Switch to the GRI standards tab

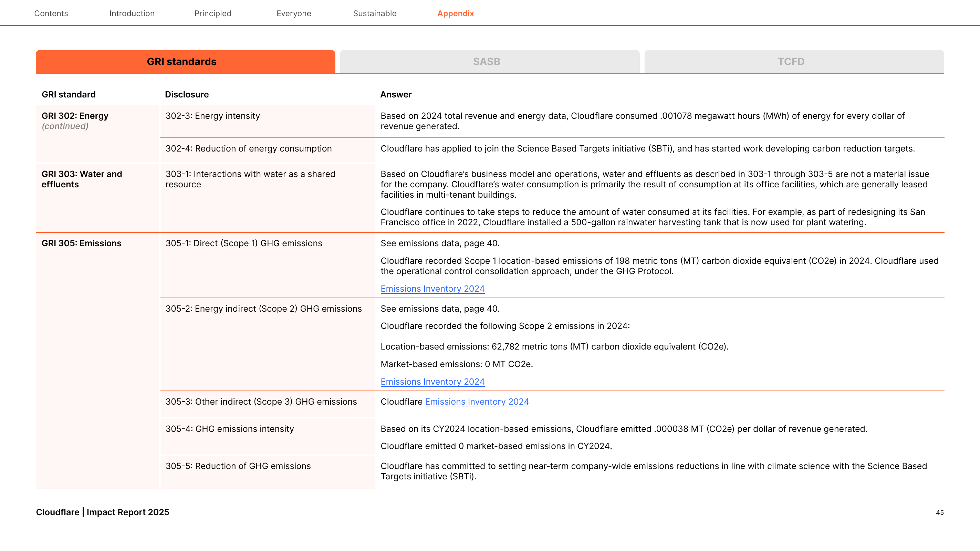[x=185, y=62]
